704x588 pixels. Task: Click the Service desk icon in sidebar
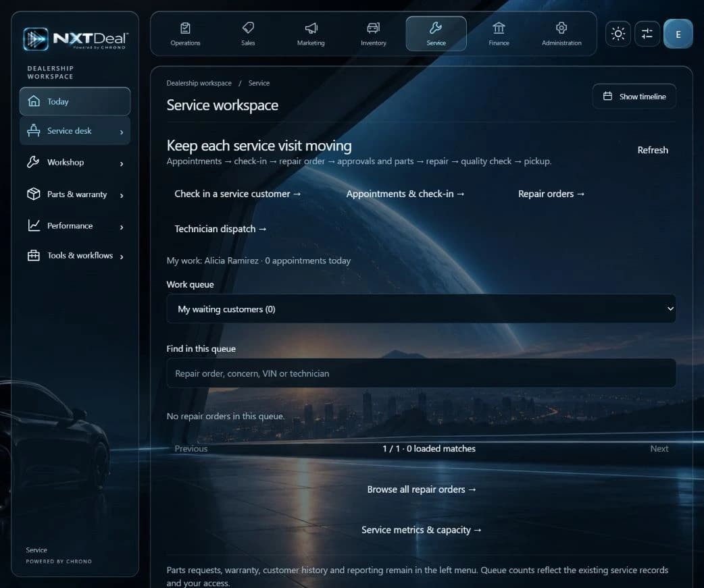click(x=34, y=130)
